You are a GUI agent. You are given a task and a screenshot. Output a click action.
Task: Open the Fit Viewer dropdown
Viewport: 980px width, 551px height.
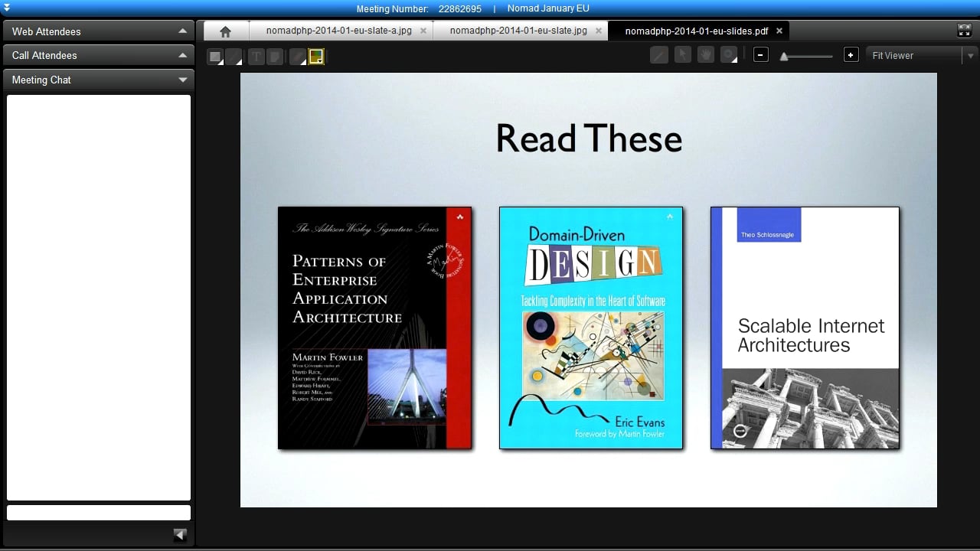(x=921, y=55)
